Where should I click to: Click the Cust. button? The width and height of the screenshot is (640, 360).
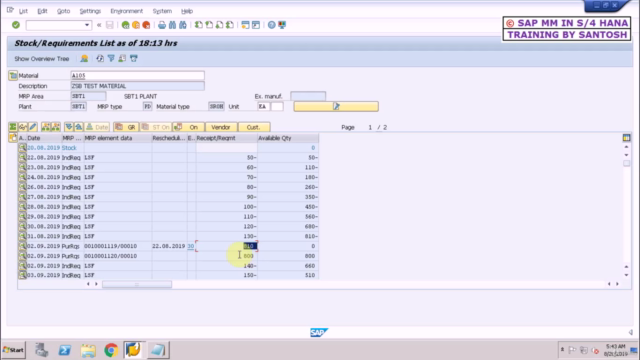[x=253, y=127]
